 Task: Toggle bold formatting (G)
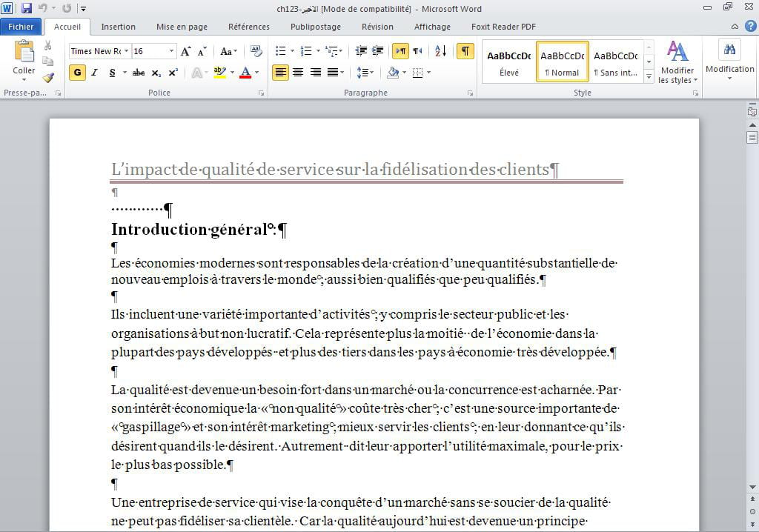click(x=77, y=73)
